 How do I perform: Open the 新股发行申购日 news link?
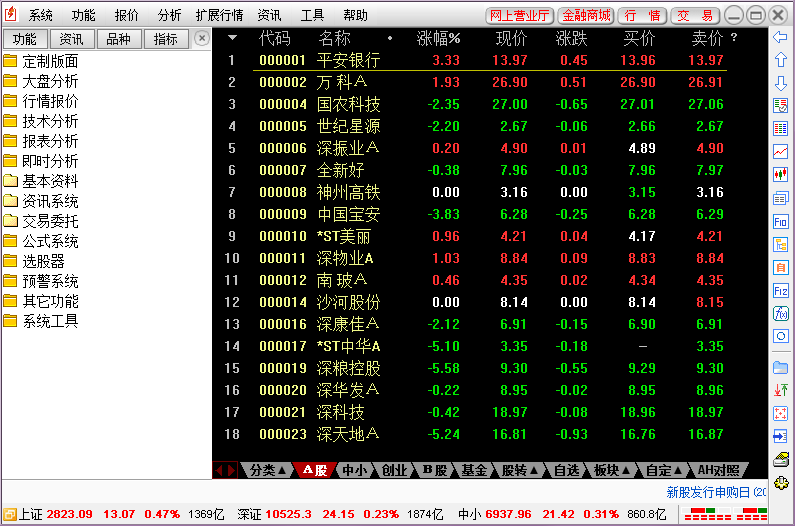pyautogui.click(x=716, y=492)
